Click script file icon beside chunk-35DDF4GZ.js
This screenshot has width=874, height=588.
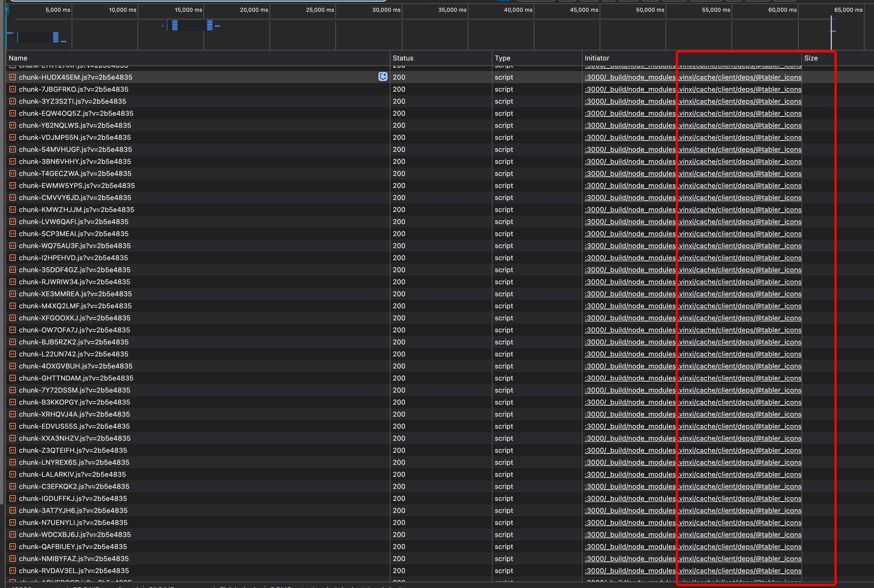tap(12, 270)
